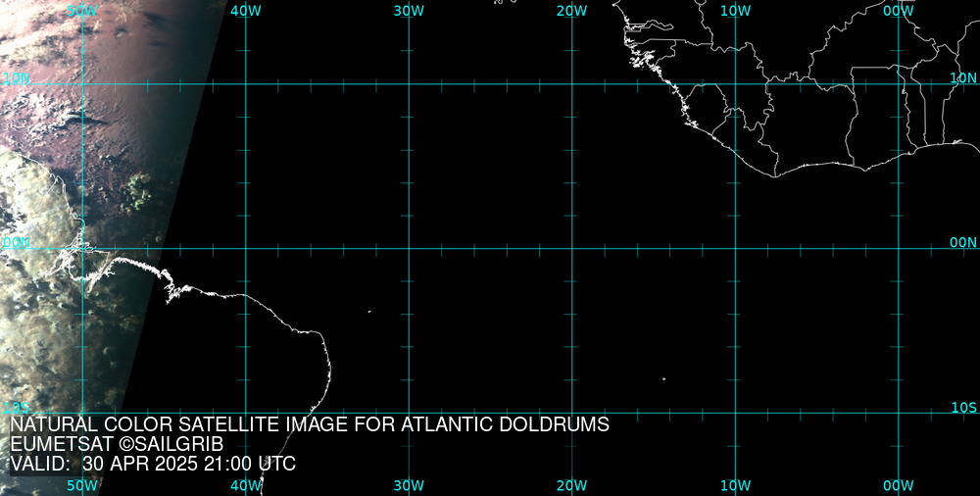This screenshot has width=980, height=496.
Task: Pick the 00N equator label on the left side
Action: (x=17, y=243)
